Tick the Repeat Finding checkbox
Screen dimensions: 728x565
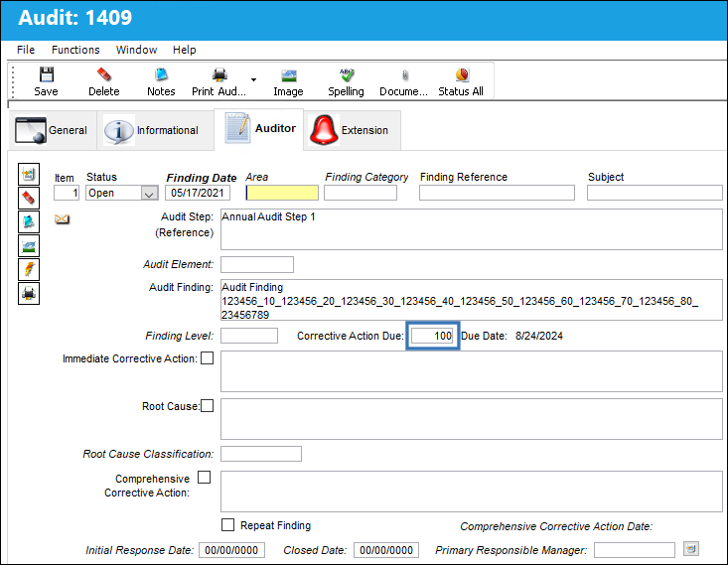(228, 524)
